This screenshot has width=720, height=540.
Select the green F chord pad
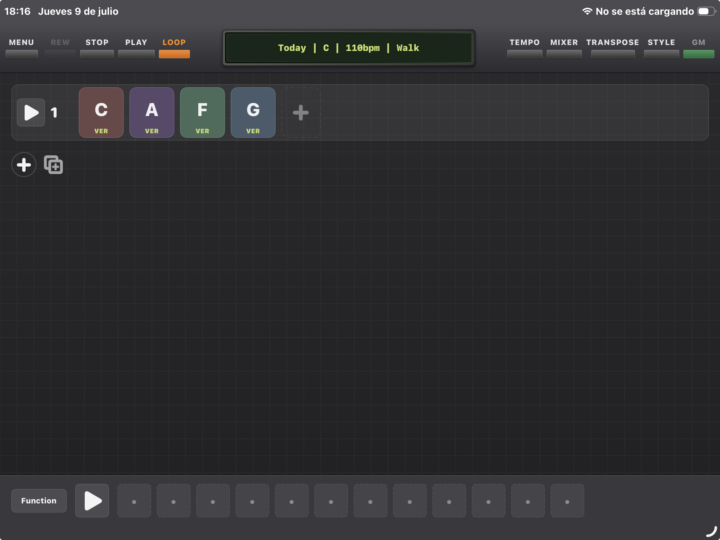pos(202,112)
